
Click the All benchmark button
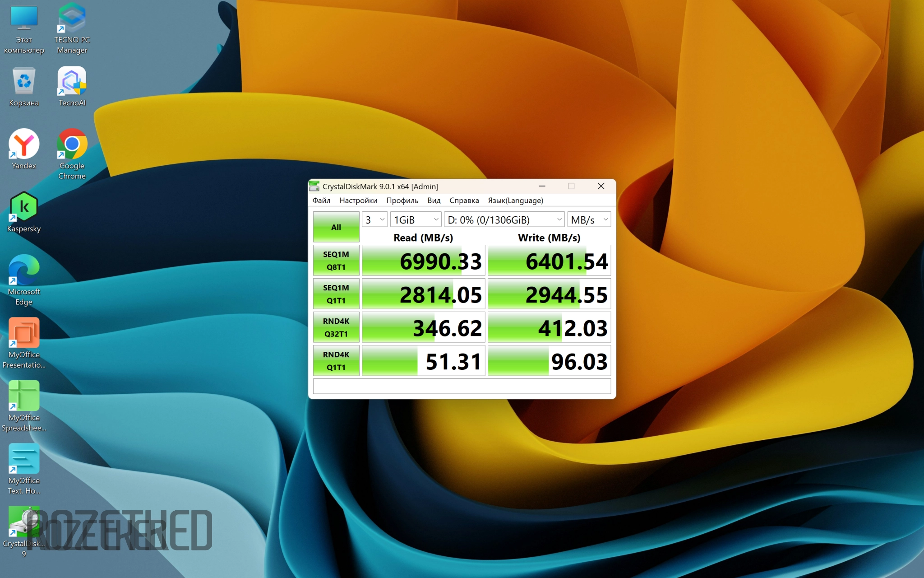coord(336,227)
